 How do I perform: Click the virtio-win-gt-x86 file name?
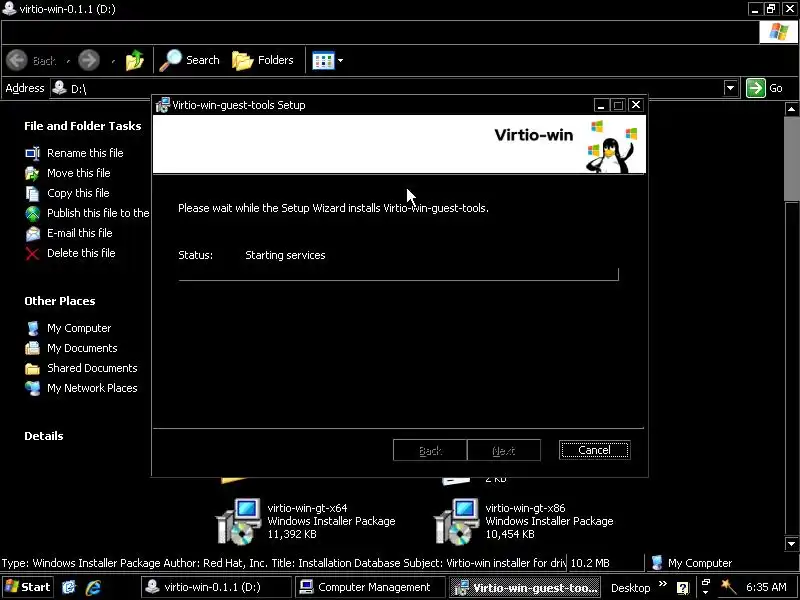tap(525, 508)
